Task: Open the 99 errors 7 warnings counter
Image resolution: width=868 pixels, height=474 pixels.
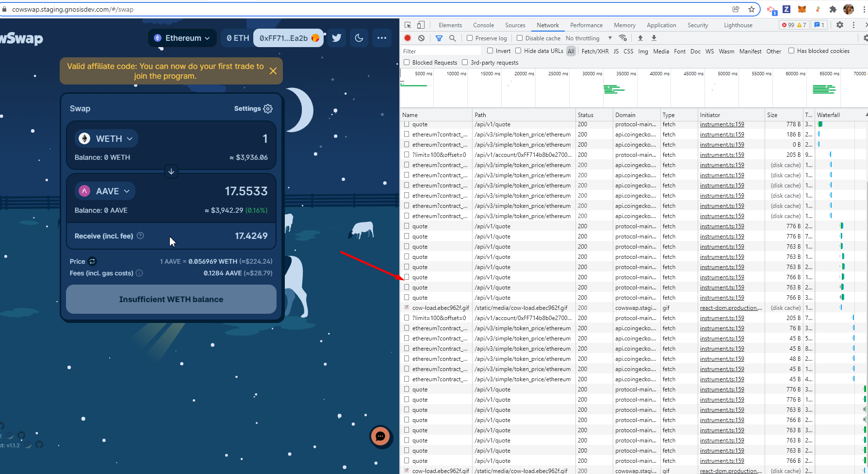Action: 794,25
